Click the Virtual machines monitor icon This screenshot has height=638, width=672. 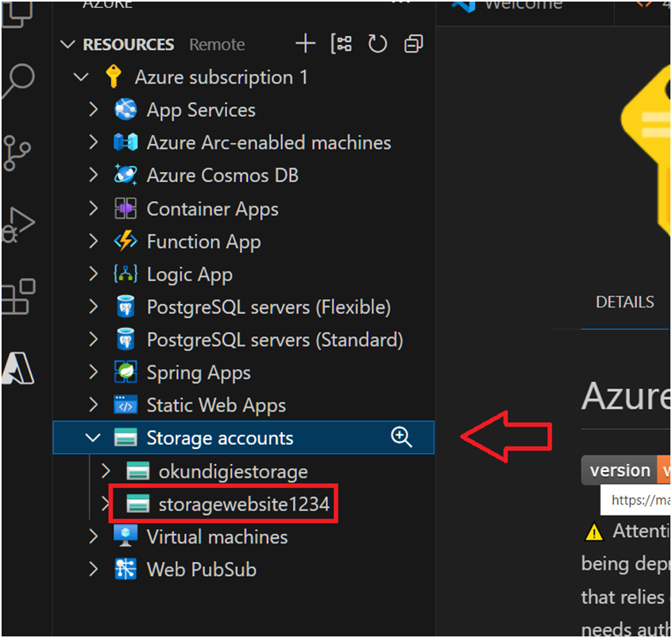[x=126, y=536]
